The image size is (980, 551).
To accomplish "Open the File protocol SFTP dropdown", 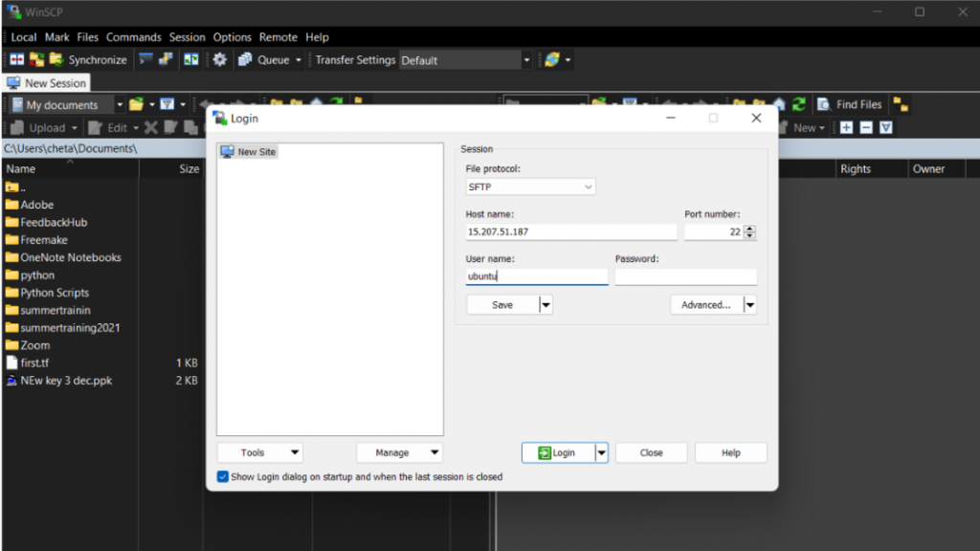I will 530,187.
